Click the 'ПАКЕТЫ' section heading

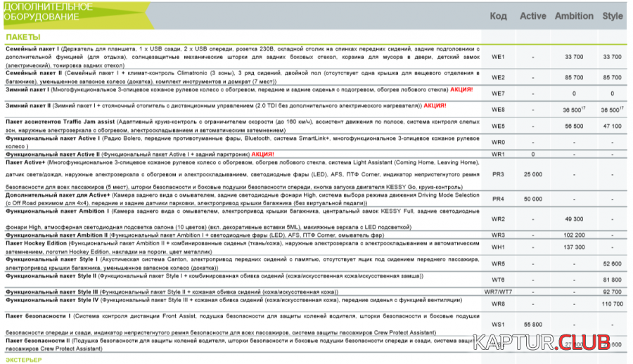click(x=23, y=37)
